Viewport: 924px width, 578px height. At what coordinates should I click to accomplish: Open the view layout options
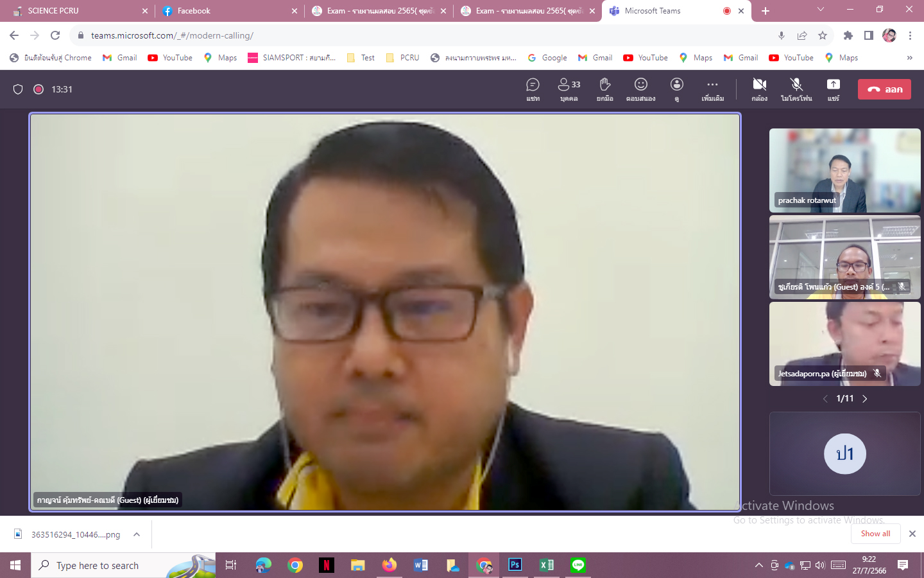point(676,89)
